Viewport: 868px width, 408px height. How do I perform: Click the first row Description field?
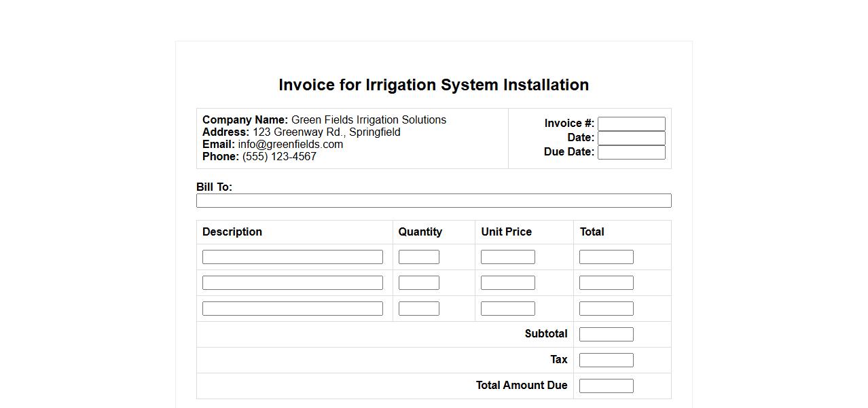point(292,257)
